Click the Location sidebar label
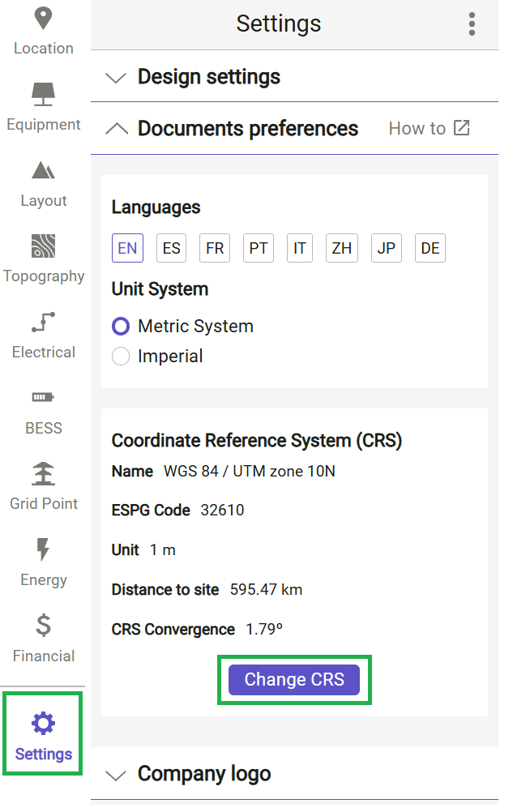This screenshot has height=812, width=513. [x=44, y=48]
